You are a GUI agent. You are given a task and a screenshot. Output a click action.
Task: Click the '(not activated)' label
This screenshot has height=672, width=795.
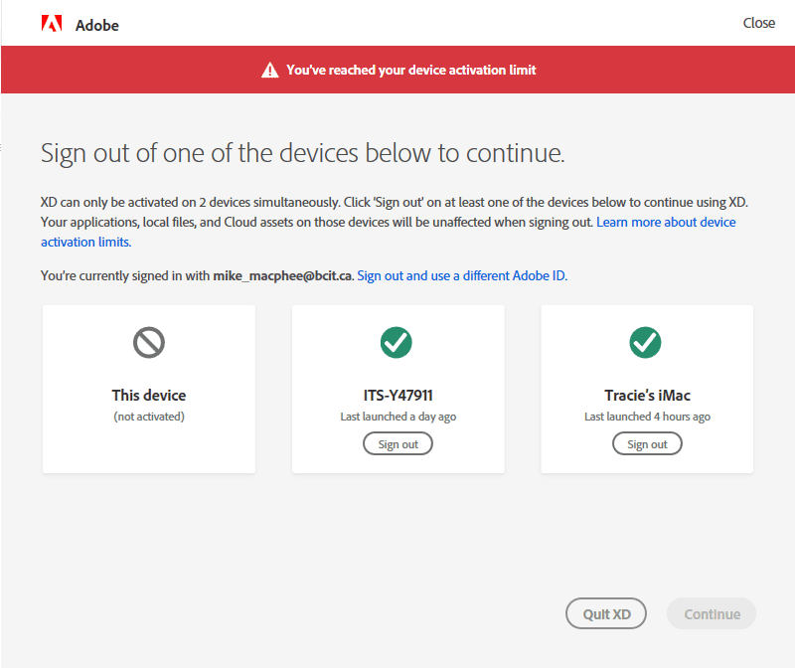coord(148,417)
